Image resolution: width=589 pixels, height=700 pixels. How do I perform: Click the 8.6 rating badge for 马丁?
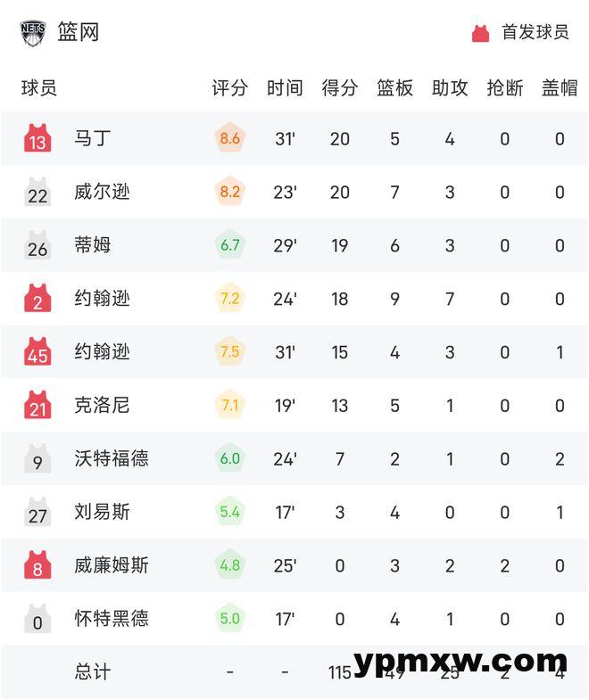[x=230, y=138]
